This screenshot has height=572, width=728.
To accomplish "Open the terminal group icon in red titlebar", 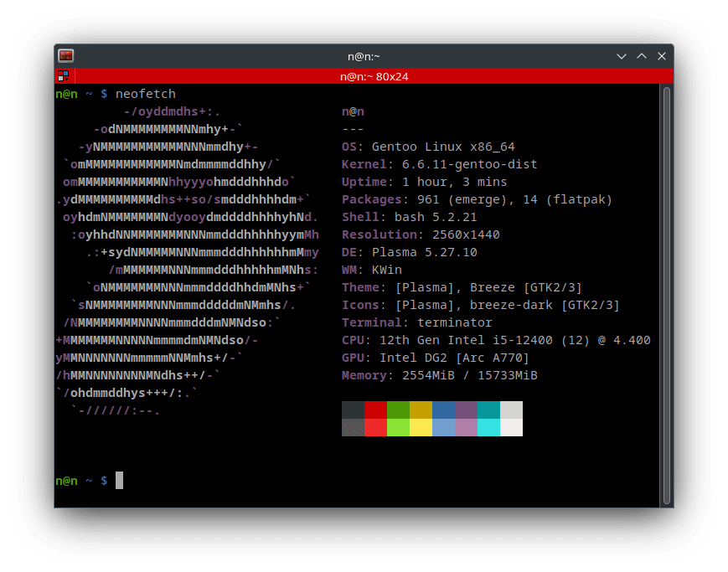I will (64, 75).
